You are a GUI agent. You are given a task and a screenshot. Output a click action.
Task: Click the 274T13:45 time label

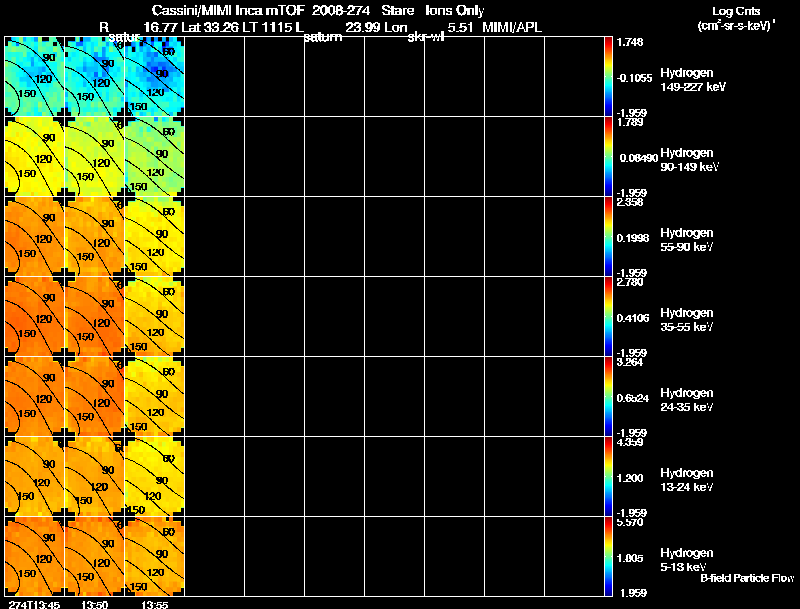pyautogui.click(x=32, y=604)
